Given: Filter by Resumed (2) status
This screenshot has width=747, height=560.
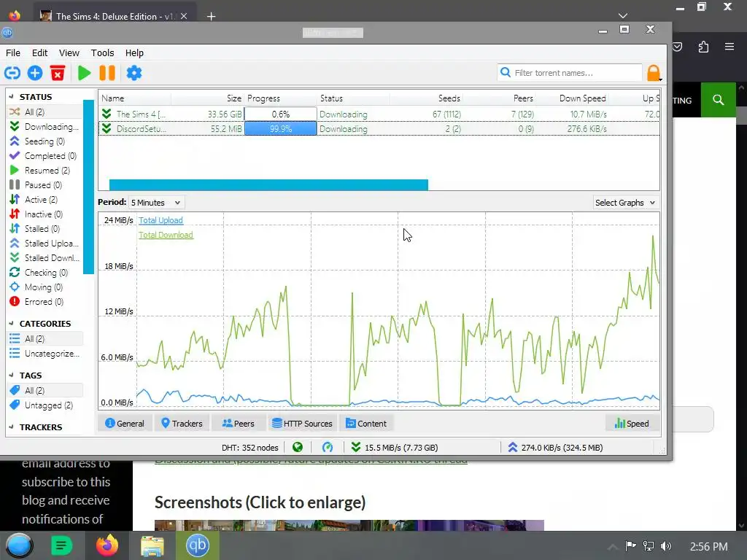Looking at the screenshot, I should coord(44,171).
